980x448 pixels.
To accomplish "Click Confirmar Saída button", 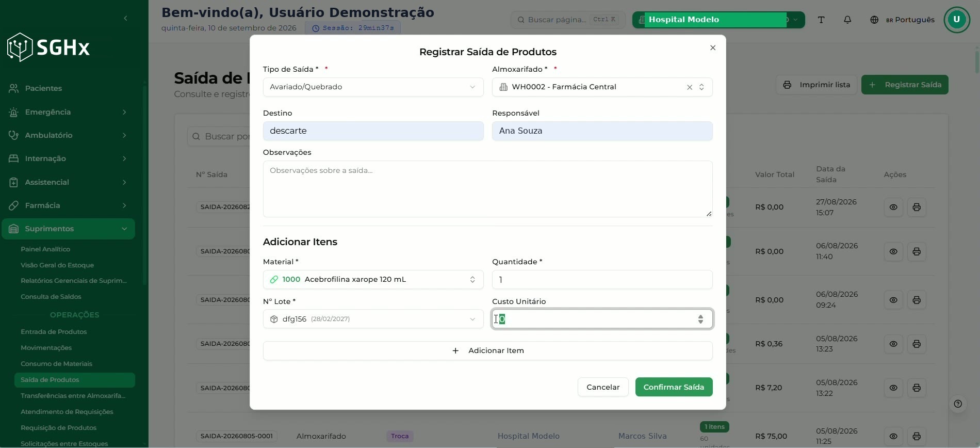I will point(674,387).
